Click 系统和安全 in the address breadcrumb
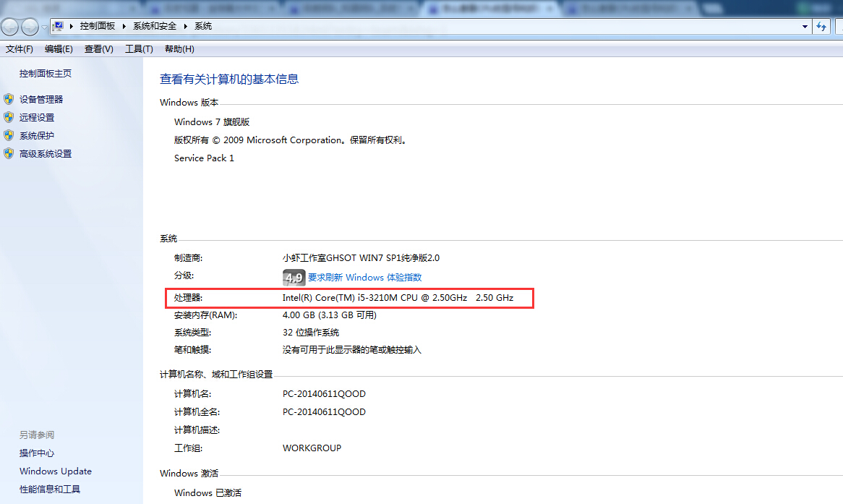Viewport: 843px width, 504px height. pos(155,26)
